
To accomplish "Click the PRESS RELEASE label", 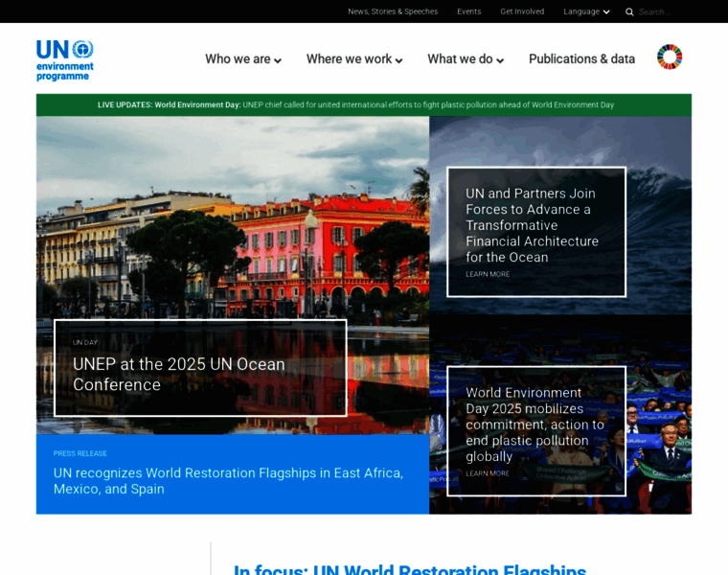I will pyautogui.click(x=80, y=453).
